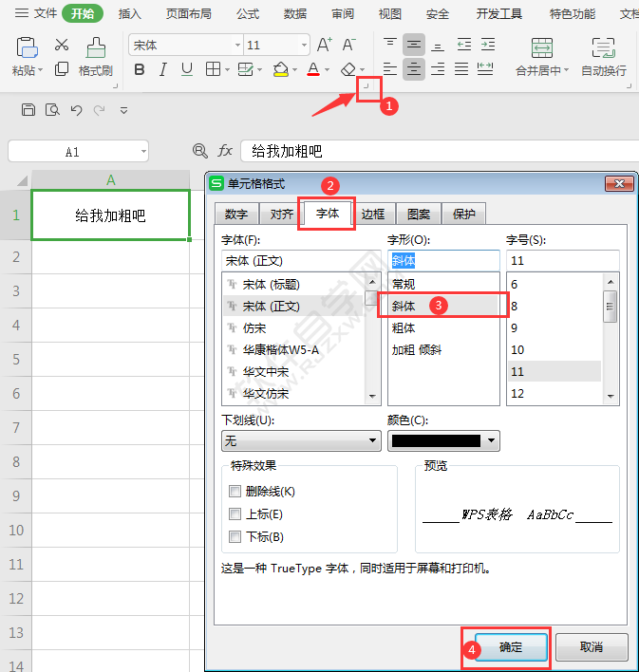Click the 取消 Cancel button

click(592, 647)
